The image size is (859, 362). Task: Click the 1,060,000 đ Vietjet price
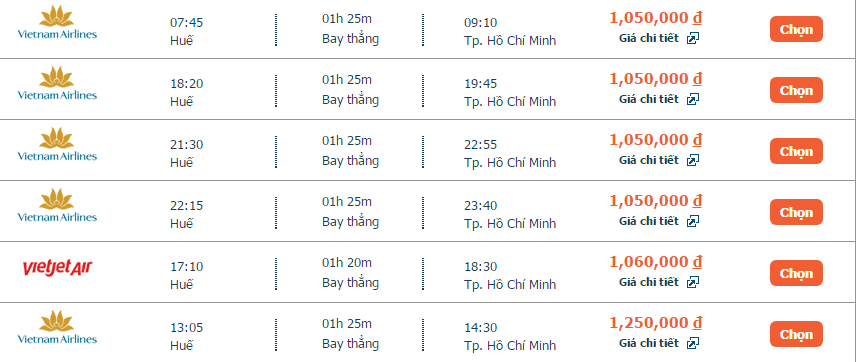tap(656, 262)
